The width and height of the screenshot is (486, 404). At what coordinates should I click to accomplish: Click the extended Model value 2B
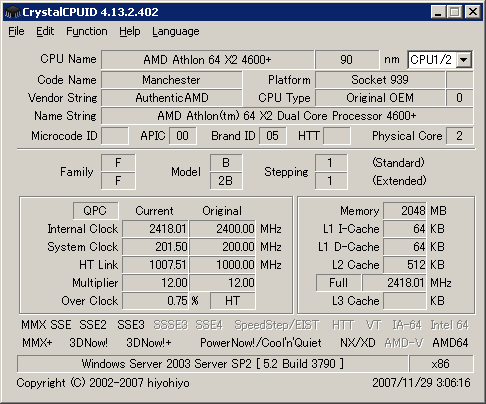[226, 181]
